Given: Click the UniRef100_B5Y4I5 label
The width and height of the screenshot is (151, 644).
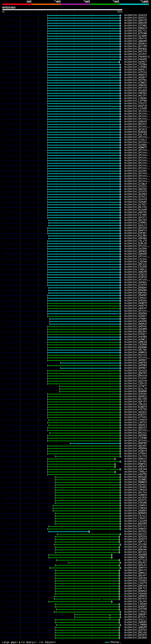Looking at the screenshot, I should 135,599.
